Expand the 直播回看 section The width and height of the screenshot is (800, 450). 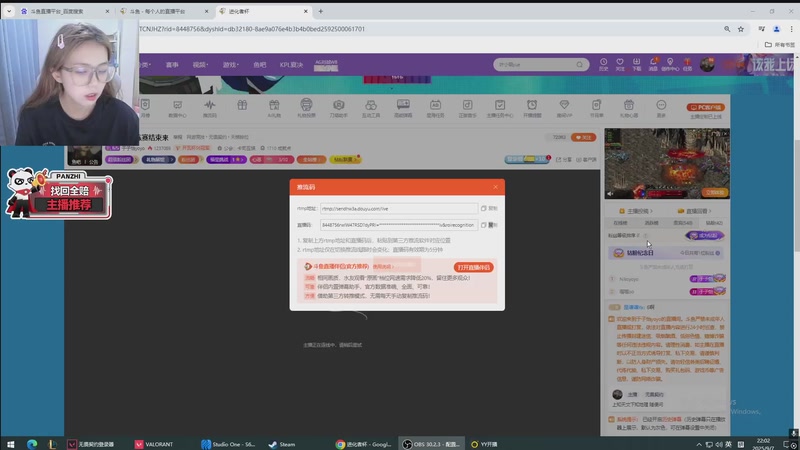pyautogui.click(x=694, y=211)
